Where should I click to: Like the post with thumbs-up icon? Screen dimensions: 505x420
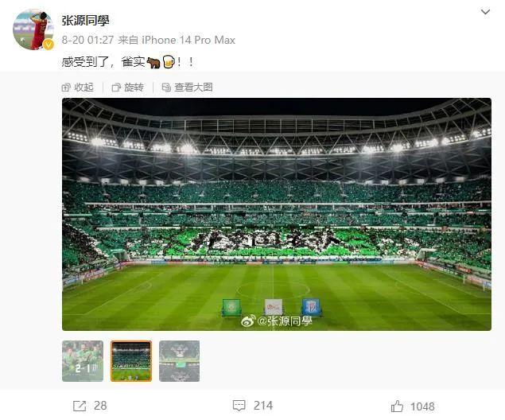pyautogui.click(x=397, y=406)
